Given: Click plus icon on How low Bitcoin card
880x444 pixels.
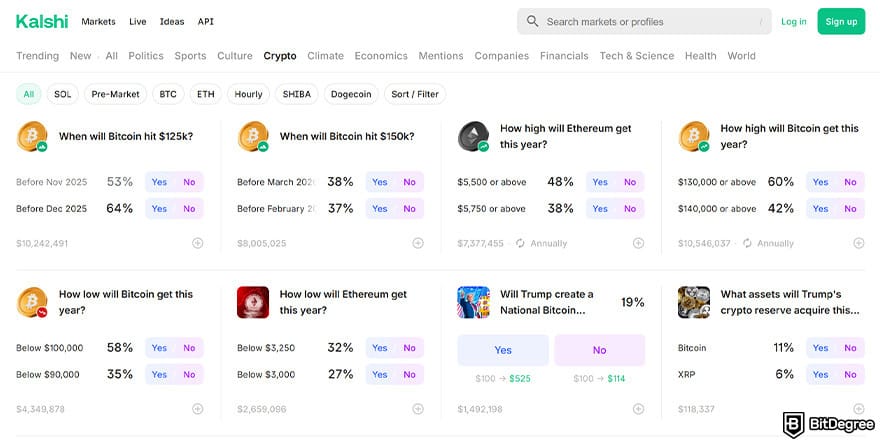Looking at the screenshot, I should point(198,409).
